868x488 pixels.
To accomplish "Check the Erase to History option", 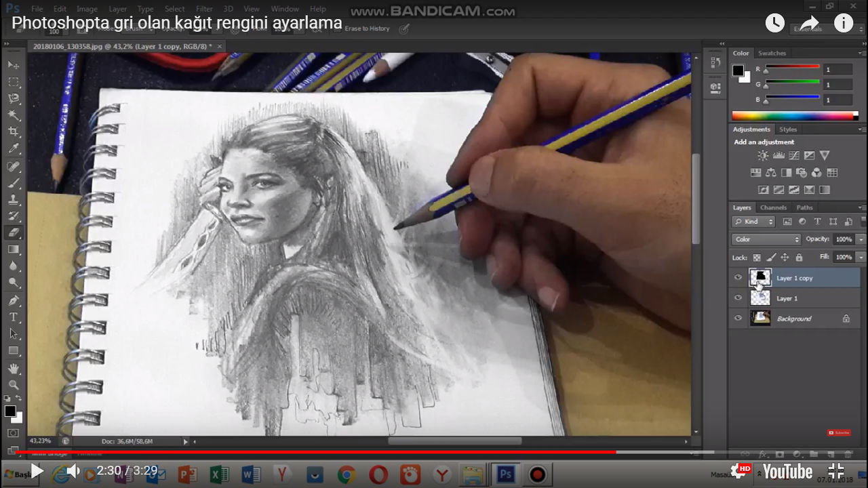I will point(342,28).
